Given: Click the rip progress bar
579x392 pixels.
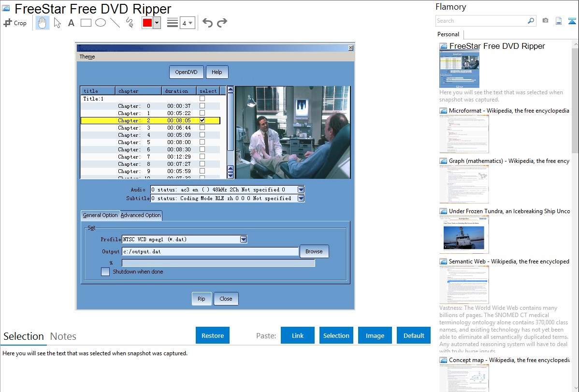Looking at the screenshot, I should coord(218,262).
